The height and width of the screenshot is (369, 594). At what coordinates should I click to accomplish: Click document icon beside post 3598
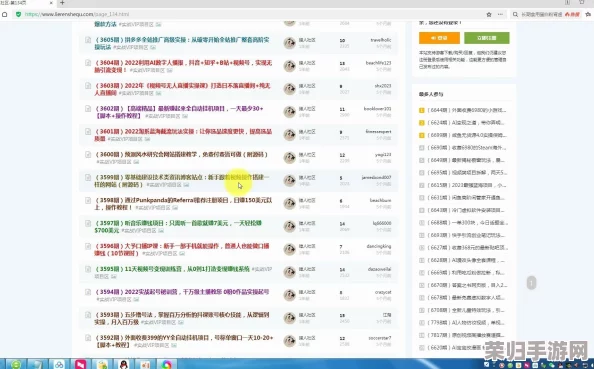tap(88, 200)
